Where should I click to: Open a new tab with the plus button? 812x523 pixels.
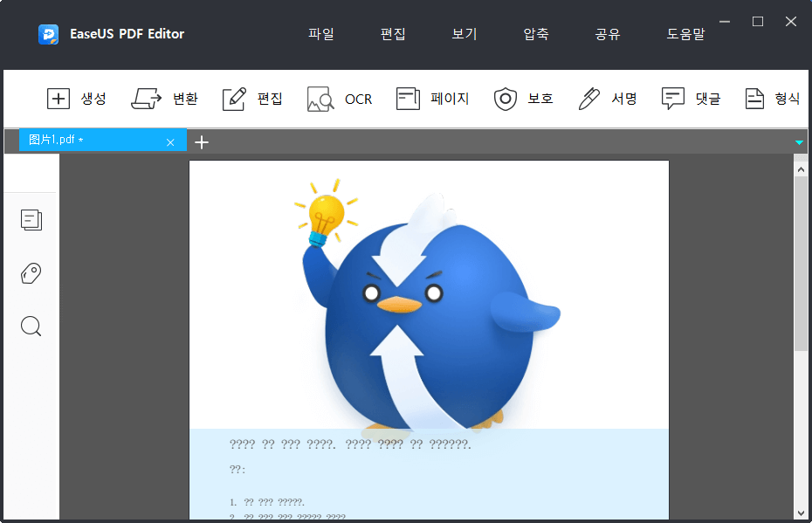pyautogui.click(x=202, y=141)
